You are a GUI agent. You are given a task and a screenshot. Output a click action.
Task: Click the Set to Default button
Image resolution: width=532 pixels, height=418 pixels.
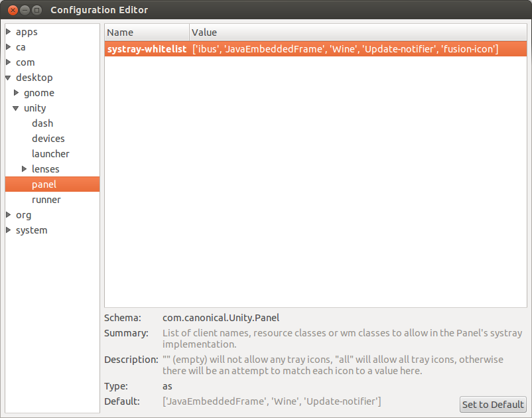point(493,405)
